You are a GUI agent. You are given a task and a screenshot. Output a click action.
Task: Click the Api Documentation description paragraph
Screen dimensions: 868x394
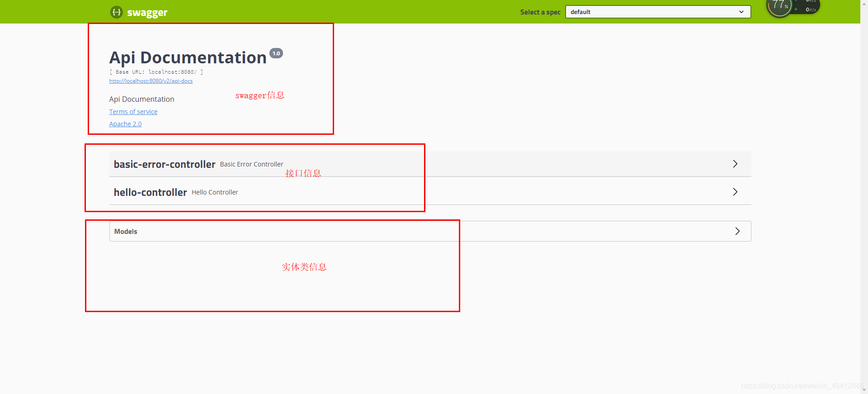[142, 99]
